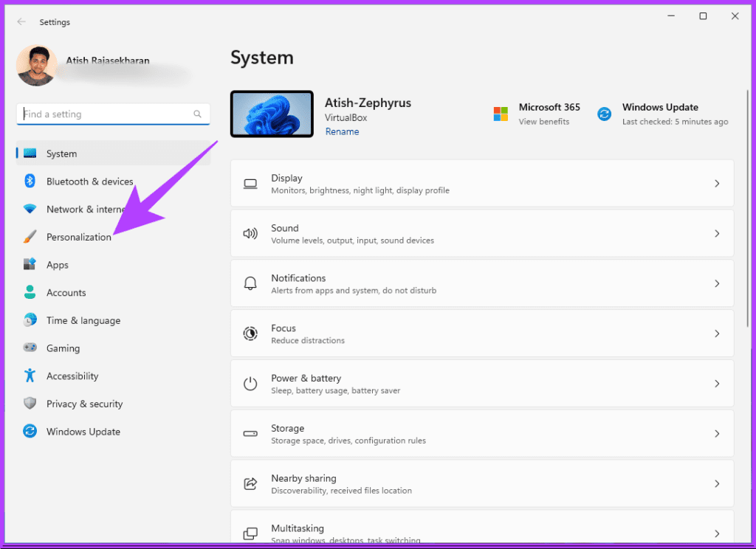Expand Focus settings chevron
Image resolution: width=756 pixels, height=549 pixels.
click(x=717, y=334)
